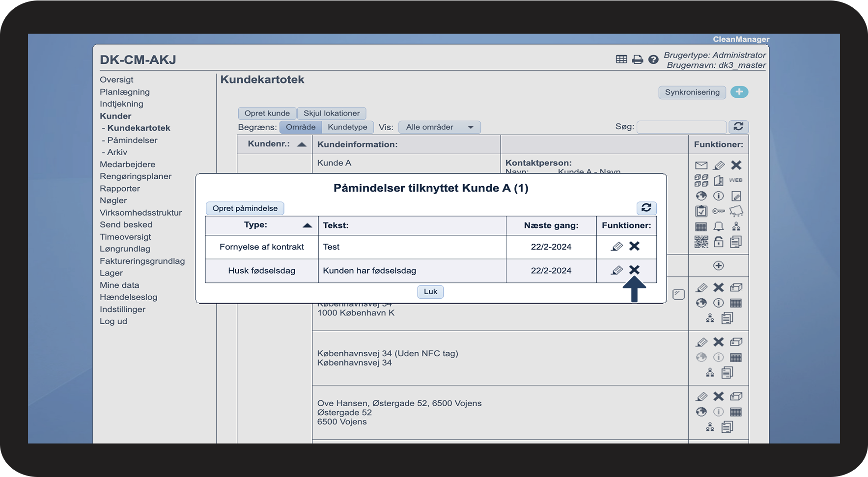Sort reminders by the Type column arrow
Screen dimensions: 868x477
[x=307, y=225]
